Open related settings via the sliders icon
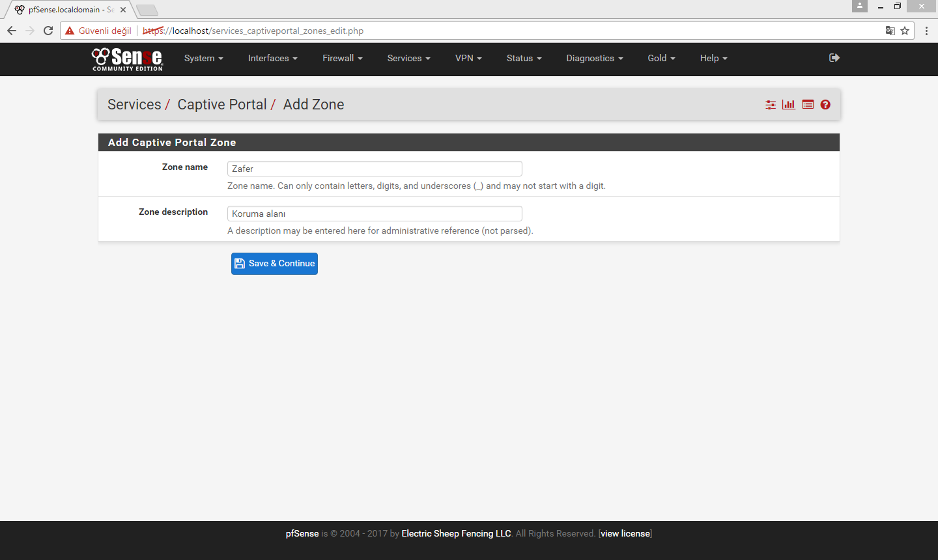The width and height of the screenshot is (938, 560). click(x=771, y=104)
